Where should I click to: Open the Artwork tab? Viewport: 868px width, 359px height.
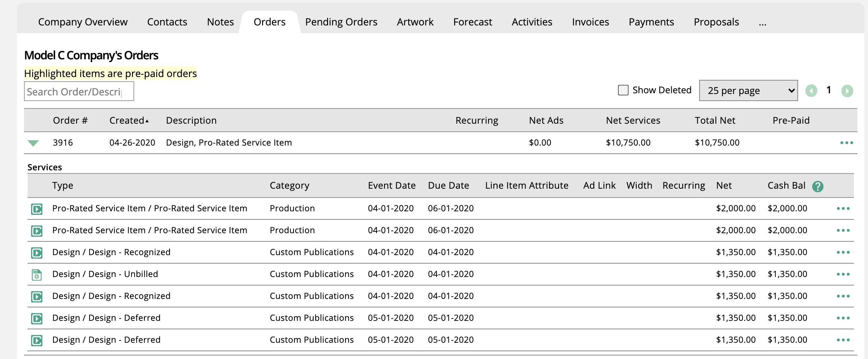click(415, 22)
